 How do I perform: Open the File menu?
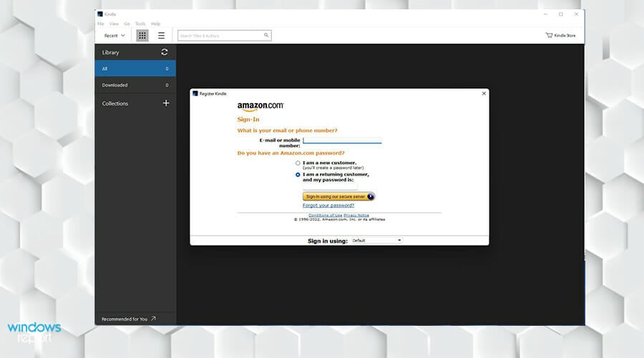pyautogui.click(x=101, y=24)
